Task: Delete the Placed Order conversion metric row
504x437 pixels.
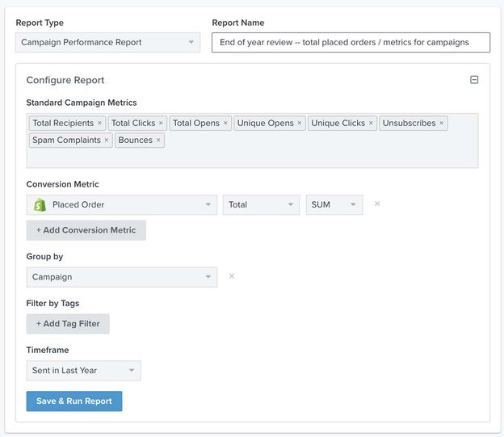Action: pos(377,204)
